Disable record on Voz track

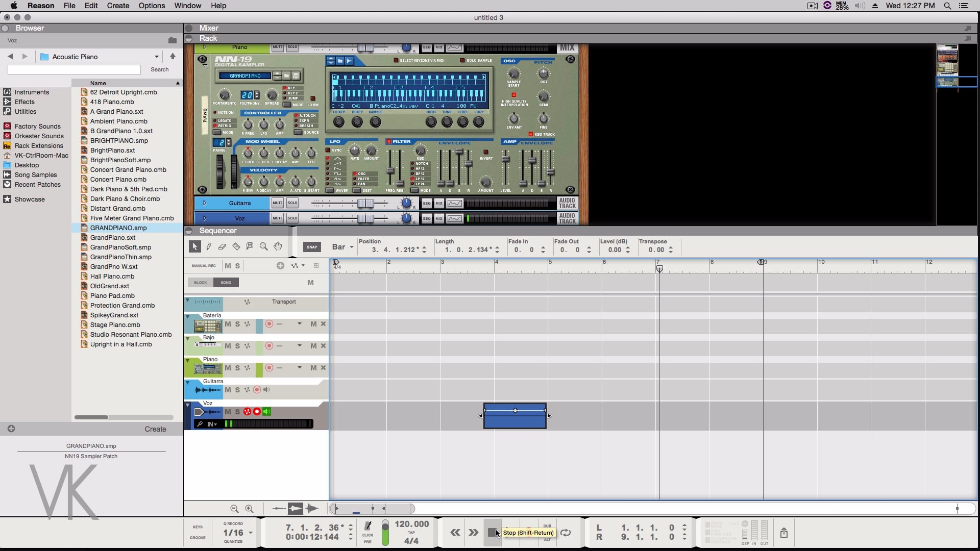pos(257,412)
